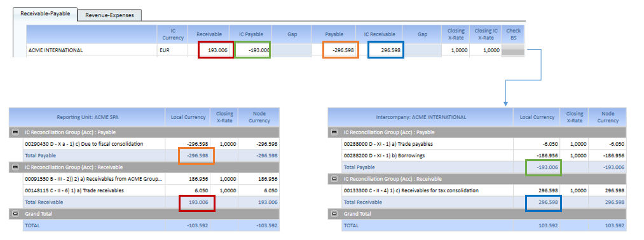Collapse Receivable group in ACME INTERNATIONAL table
The image size is (644, 240).
pyautogui.click(x=334, y=179)
